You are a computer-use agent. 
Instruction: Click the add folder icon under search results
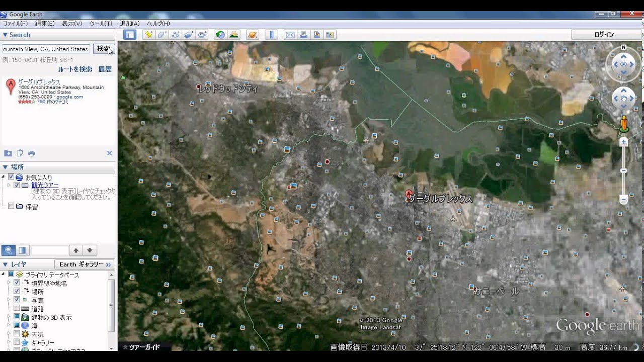click(x=8, y=153)
